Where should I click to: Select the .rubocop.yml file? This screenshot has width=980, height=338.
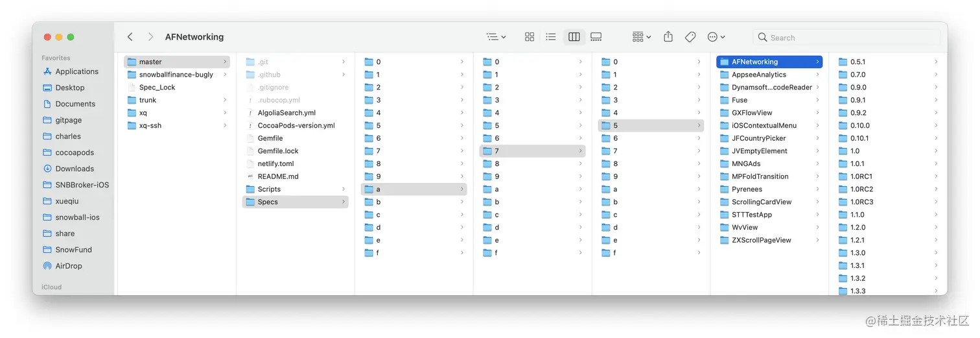click(296, 100)
